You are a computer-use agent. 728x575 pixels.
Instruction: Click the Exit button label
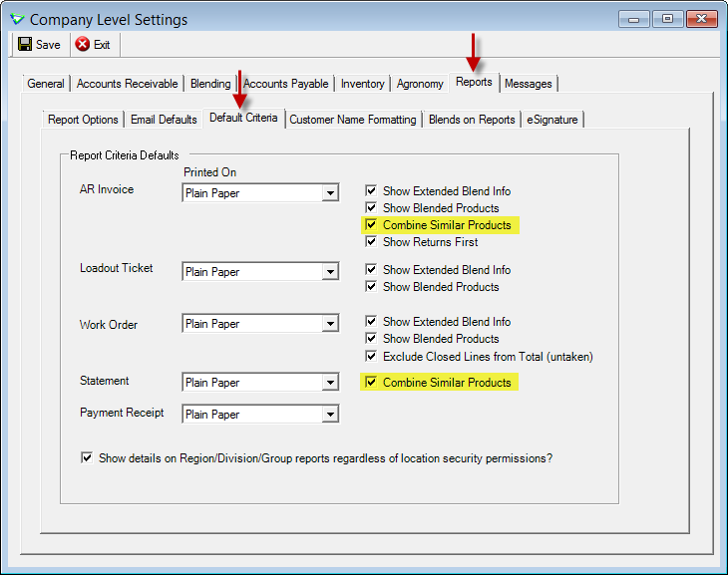click(x=102, y=45)
